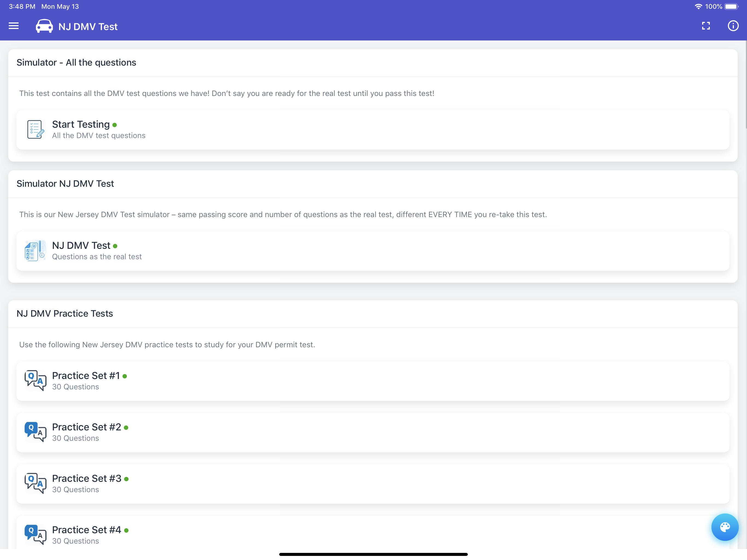The width and height of the screenshot is (747, 560).
Task: Open the hamburger navigation menu
Action: coord(13,26)
